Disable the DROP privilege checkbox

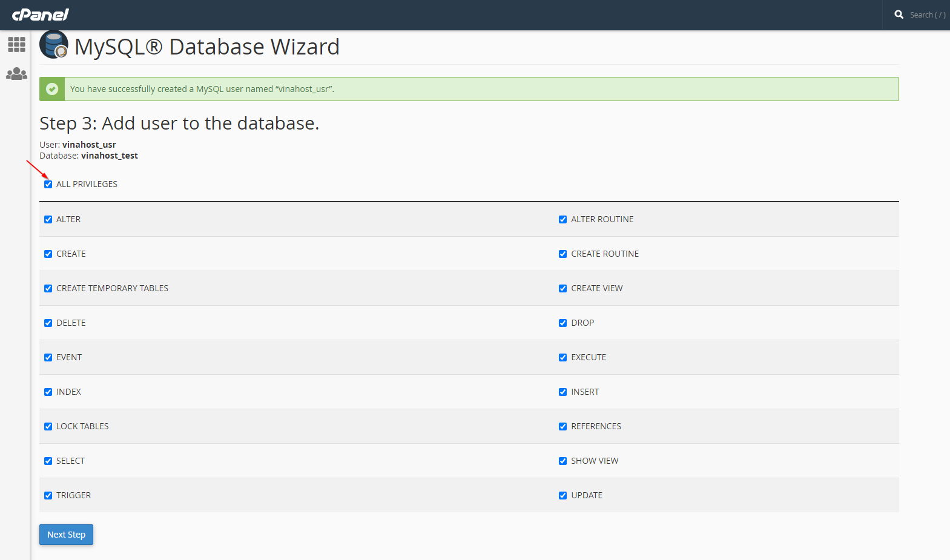[x=562, y=323]
